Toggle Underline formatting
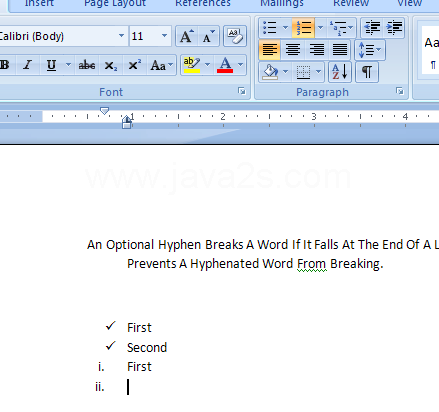Screen dimensions: 439x412 51,65
